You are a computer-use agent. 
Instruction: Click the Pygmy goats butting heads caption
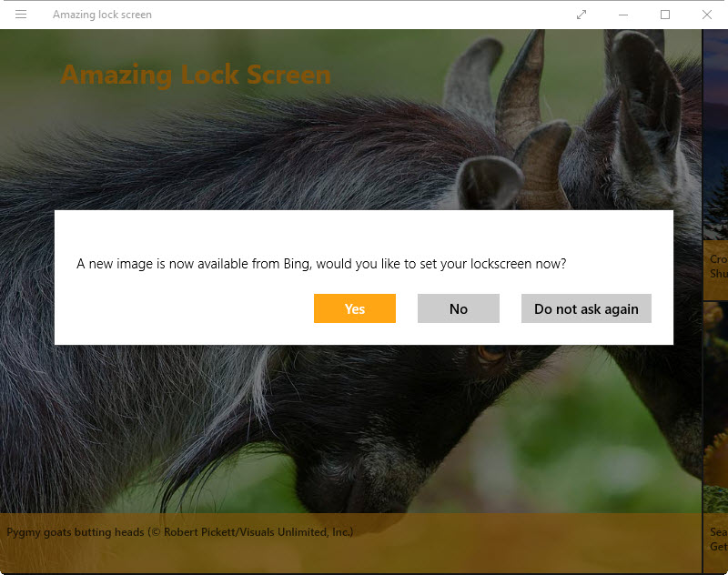(76, 531)
